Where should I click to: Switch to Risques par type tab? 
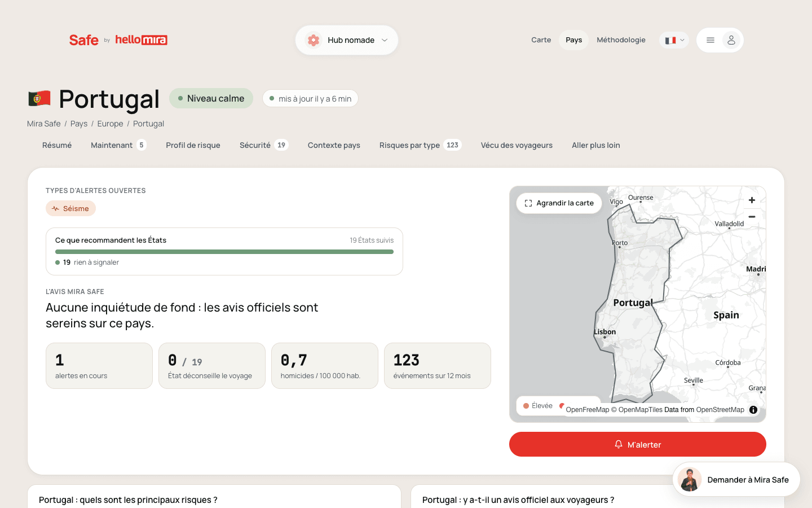[420, 145]
